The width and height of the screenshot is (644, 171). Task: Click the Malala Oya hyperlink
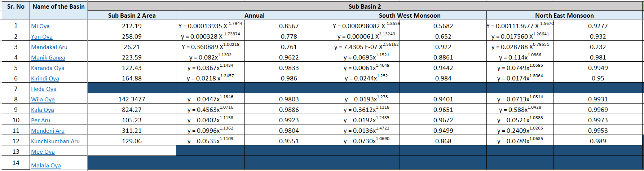[46, 166]
